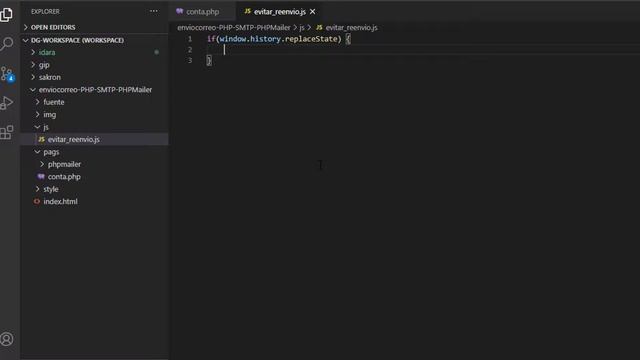The height and width of the screenshot is (360, 640).
Task: Open the Extensions view
Action: [x=7, y=132]
